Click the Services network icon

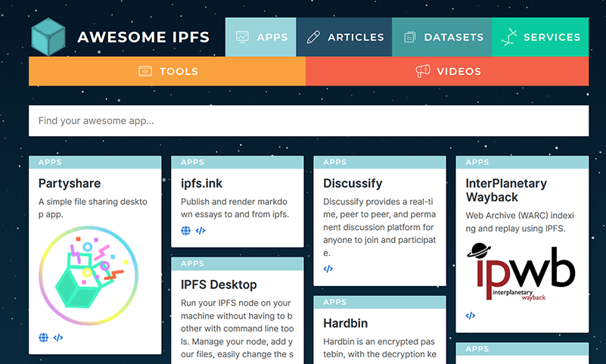point(509,37)
